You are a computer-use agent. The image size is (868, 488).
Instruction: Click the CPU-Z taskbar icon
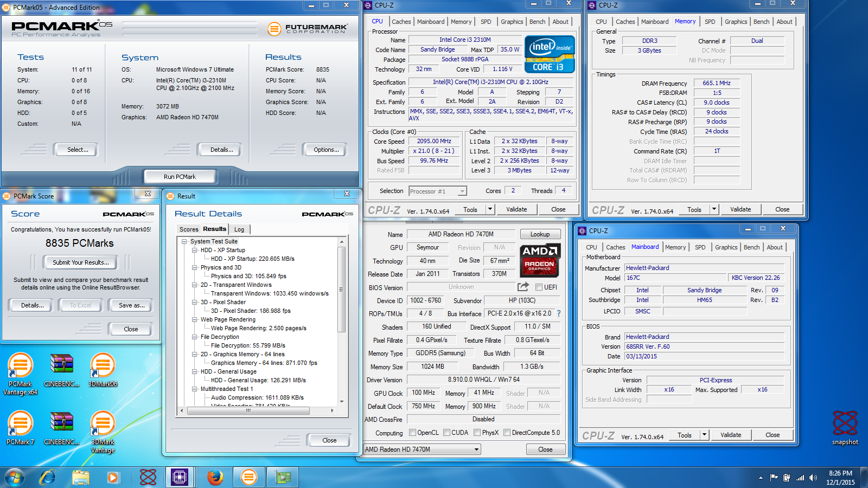point(180,477)
